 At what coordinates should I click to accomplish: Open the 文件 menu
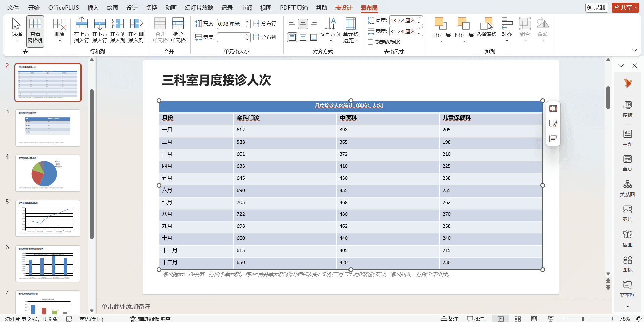(x=13, y=8)
